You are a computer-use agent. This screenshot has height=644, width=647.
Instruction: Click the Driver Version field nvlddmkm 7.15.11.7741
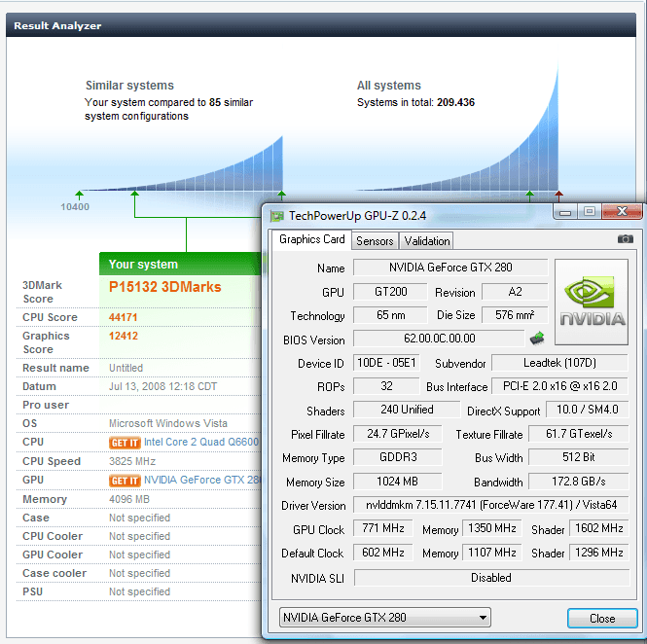tap(491, 505)
